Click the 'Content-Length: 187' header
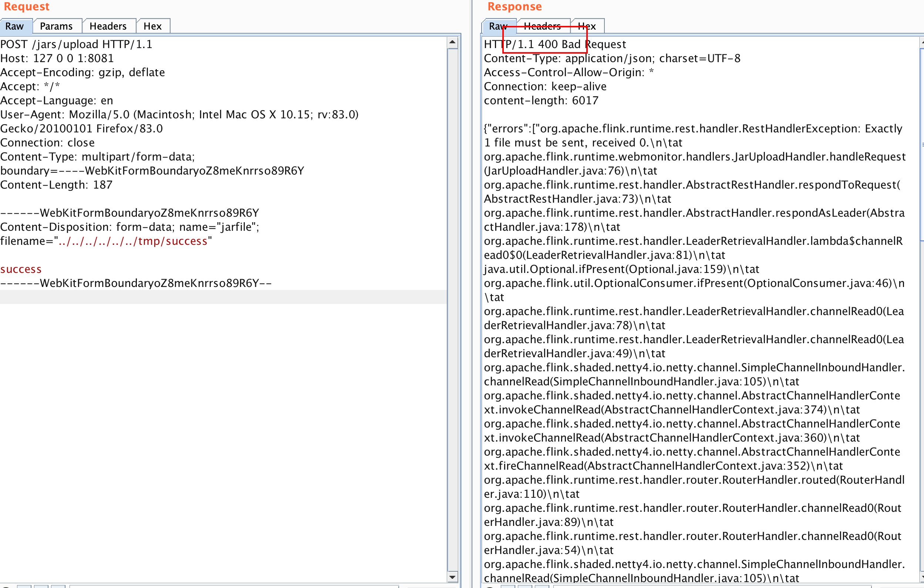The height and width of the screenshot is (588, 924). pos(56,185)
